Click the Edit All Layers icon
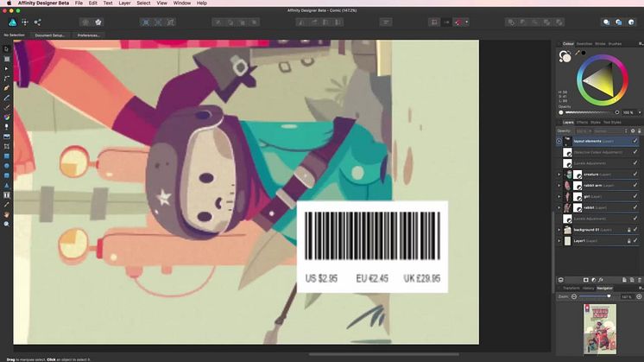Image resolution: width=644 pixels, height=362 pixels. click(x=560, y=280)
